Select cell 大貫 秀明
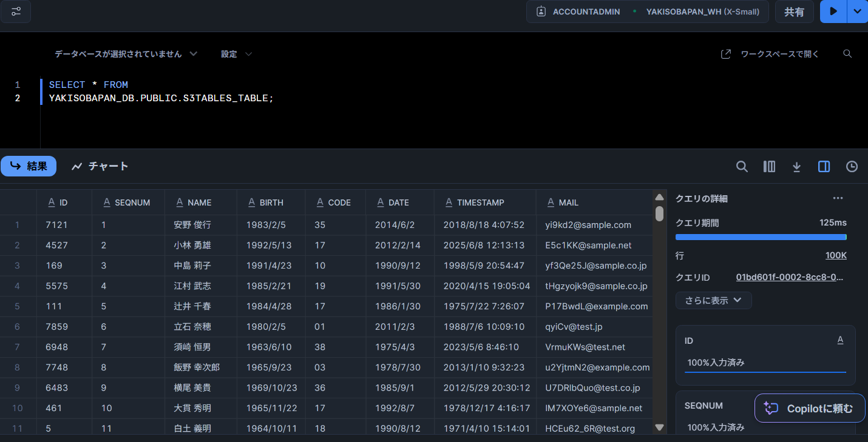 coord(201,408)
